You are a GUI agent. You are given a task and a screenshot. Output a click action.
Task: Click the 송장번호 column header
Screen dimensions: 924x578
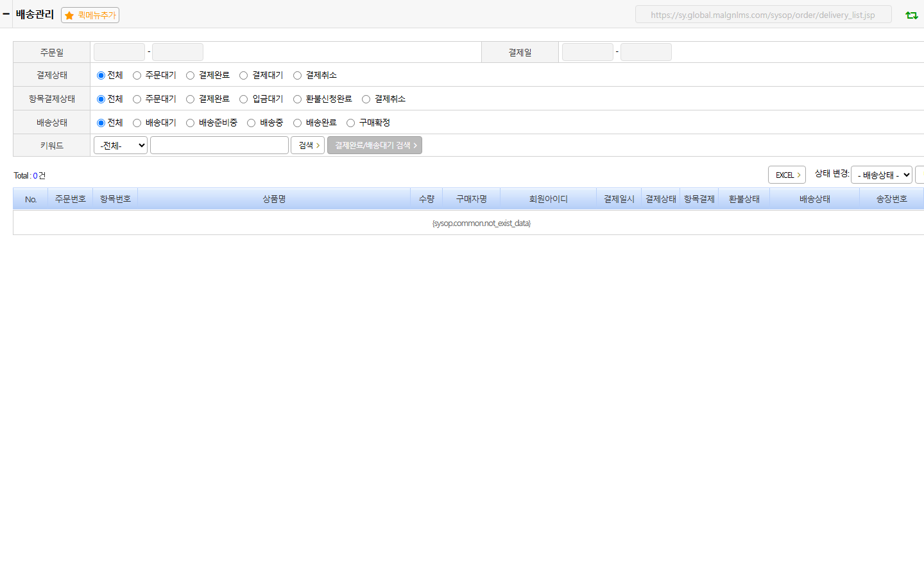click(x=892, y=199)
